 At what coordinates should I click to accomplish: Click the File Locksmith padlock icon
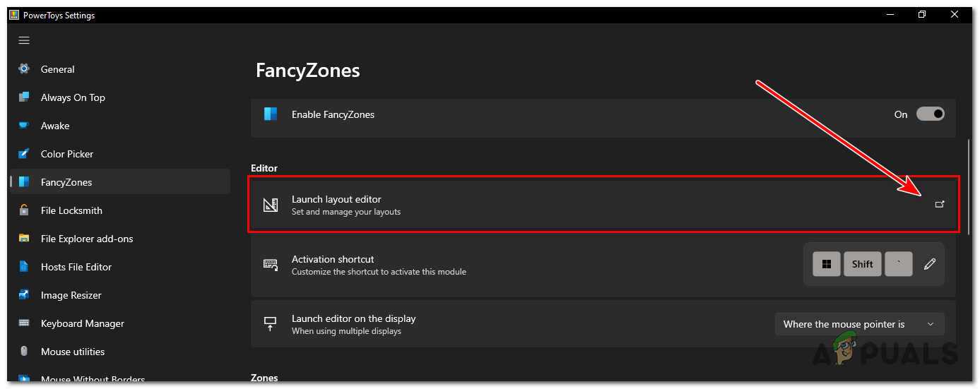[24, 210]
